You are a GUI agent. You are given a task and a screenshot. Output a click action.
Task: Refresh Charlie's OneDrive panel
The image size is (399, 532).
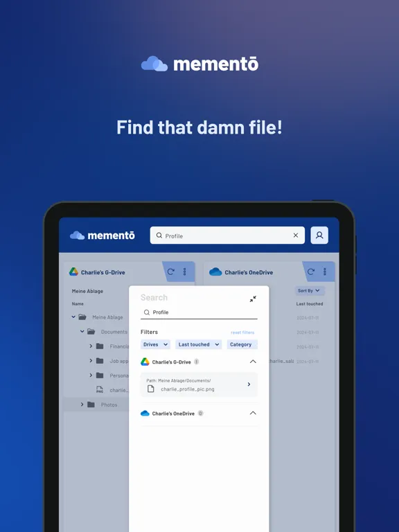(311, 272)
